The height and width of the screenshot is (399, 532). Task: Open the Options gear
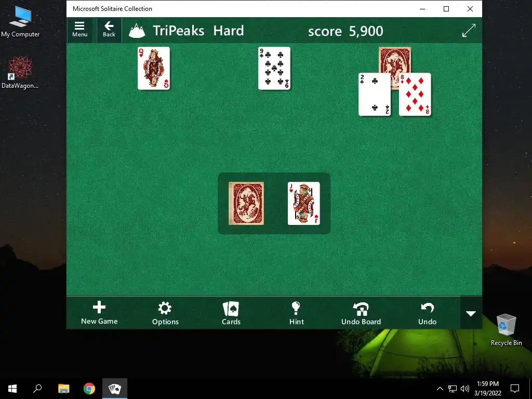(165, 313)
